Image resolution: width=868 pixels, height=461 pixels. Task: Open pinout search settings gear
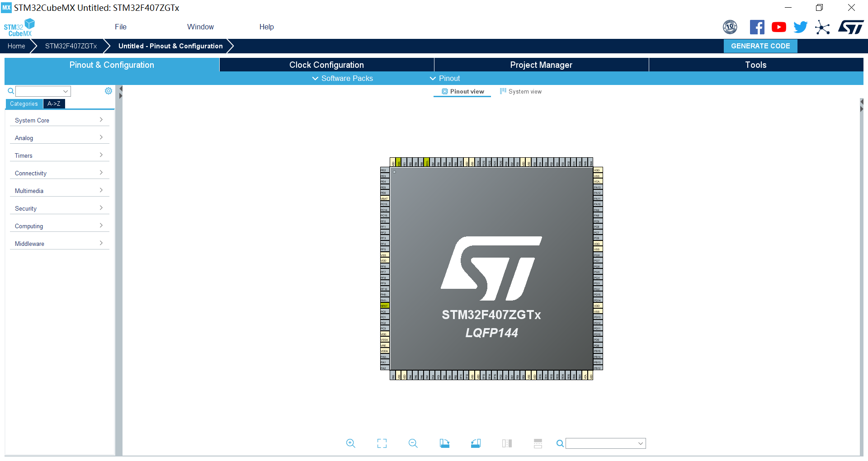click(x=108, y=91)
